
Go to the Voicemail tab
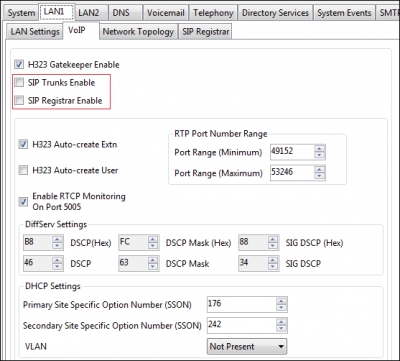click(x=166, y=13)
